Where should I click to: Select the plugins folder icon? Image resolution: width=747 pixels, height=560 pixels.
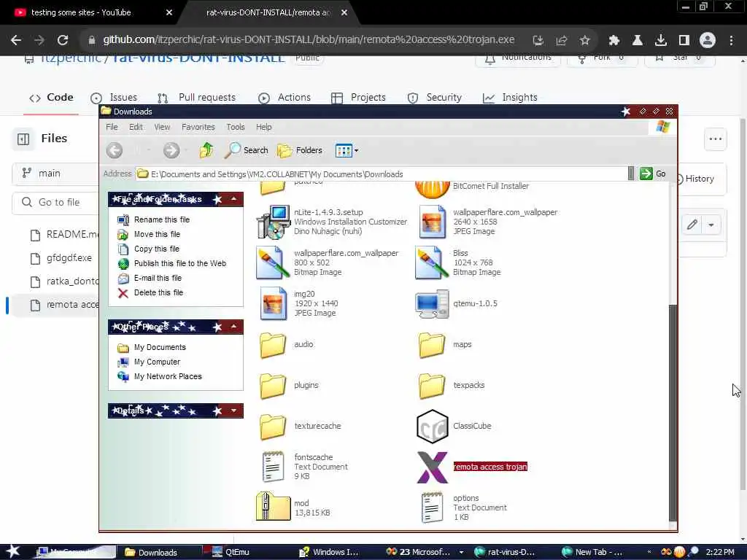click(x=273, y=386)
